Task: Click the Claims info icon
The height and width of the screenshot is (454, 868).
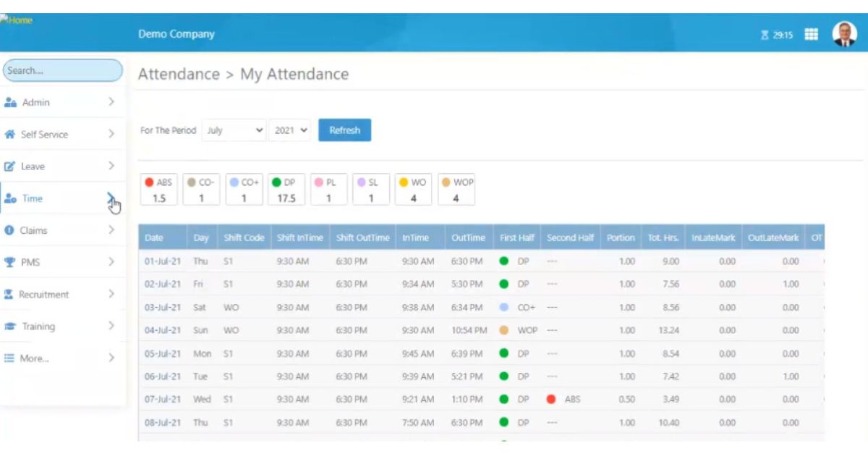Action: coord(11,230)
